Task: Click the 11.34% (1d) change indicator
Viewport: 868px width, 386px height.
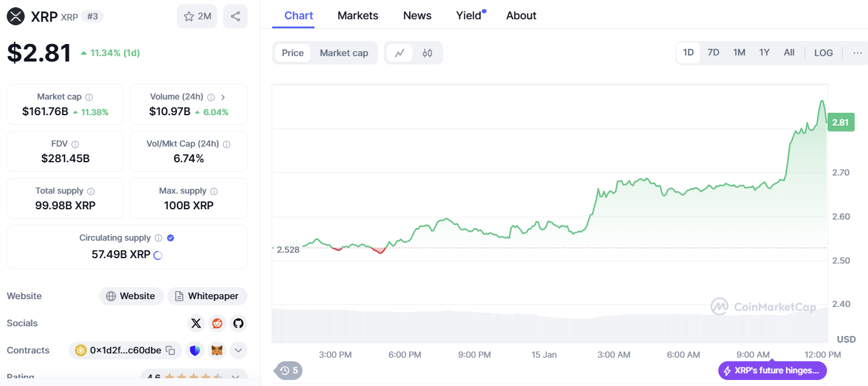Action: pyautogui.click(x=110, y=53)
